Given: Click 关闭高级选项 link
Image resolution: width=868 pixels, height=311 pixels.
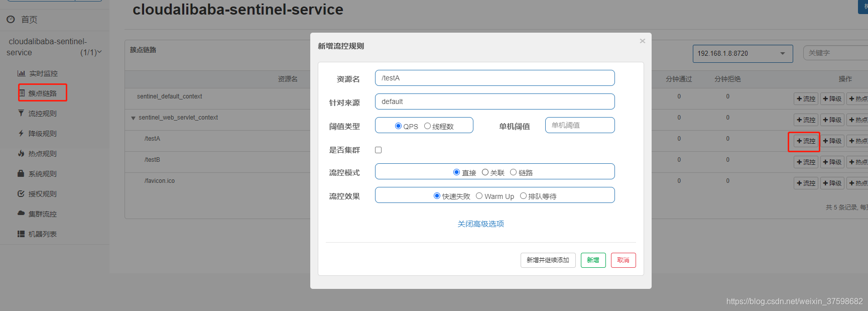Looking at the screenshot, I should coord(480,224).
